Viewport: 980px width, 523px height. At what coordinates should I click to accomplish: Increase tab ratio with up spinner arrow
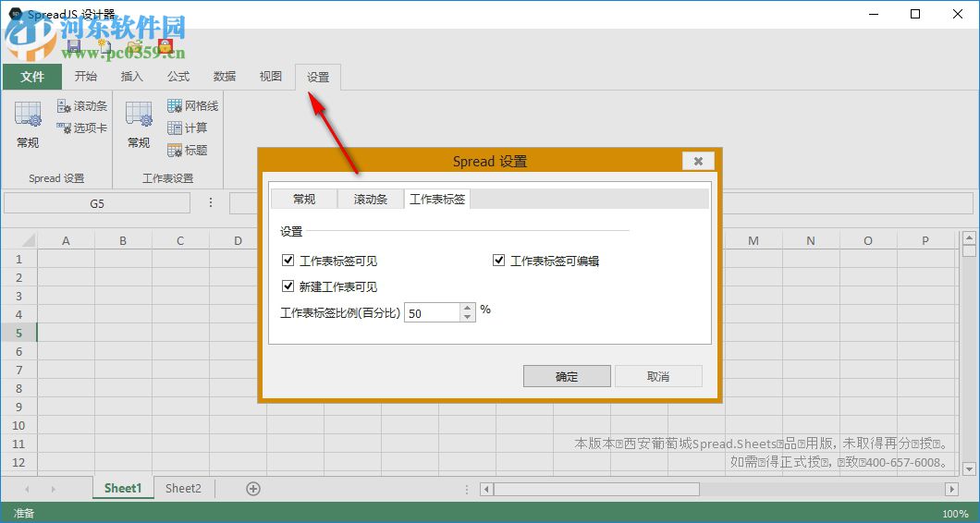pyautogui.click(x=468, y=308)
